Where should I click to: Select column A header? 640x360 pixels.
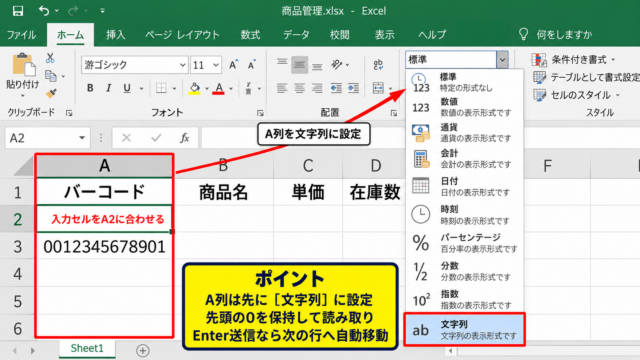click(x=104, y=166)
